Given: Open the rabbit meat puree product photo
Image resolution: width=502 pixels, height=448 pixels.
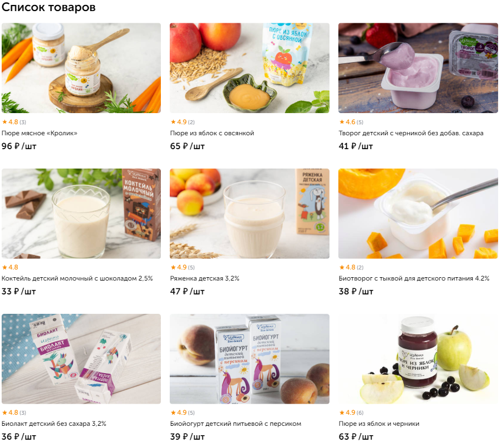Looking at the screenshot, I should (82, 68).
